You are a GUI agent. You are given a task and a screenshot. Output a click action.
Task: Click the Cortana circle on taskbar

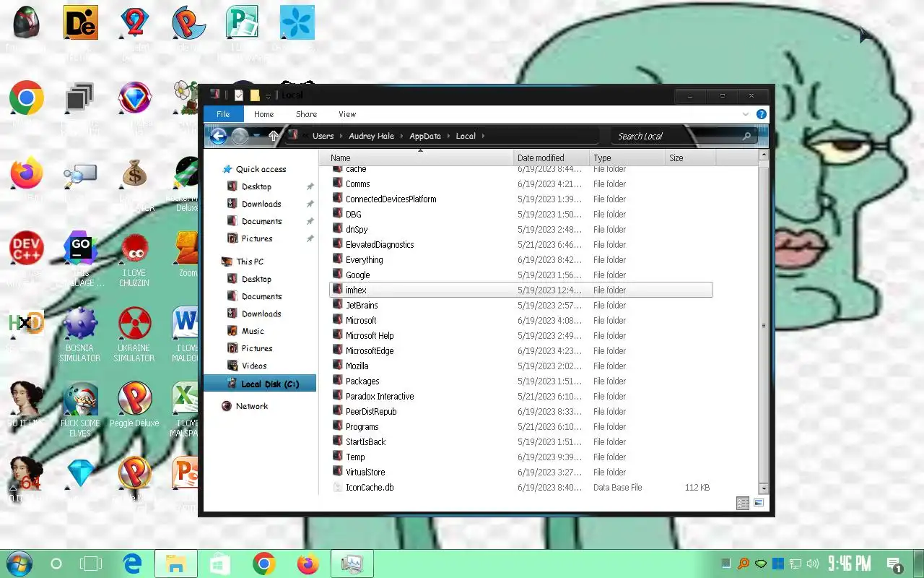pyautogui.click(x=56, y=564)
